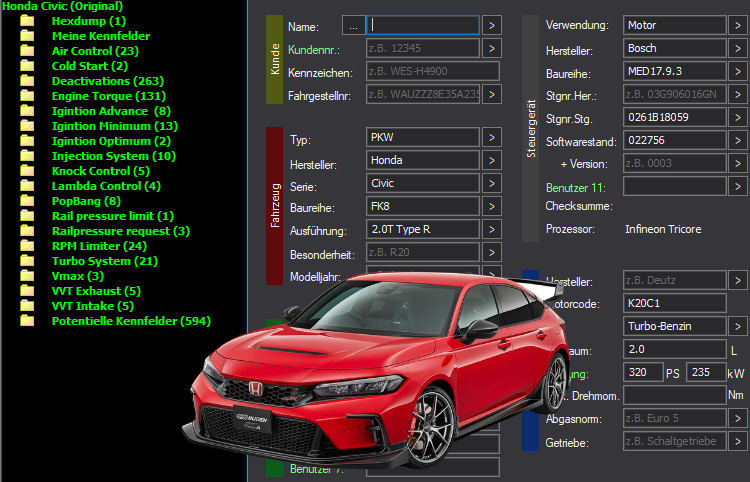Select the Honda Civic (Original) root entry
Screen dimensions: 750x482
click(63, 6)
